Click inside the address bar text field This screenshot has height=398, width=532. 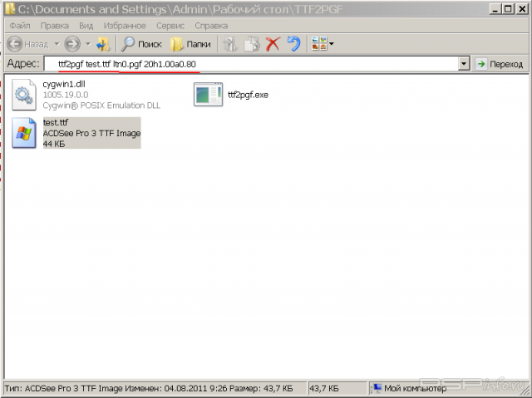click(249, 64)
